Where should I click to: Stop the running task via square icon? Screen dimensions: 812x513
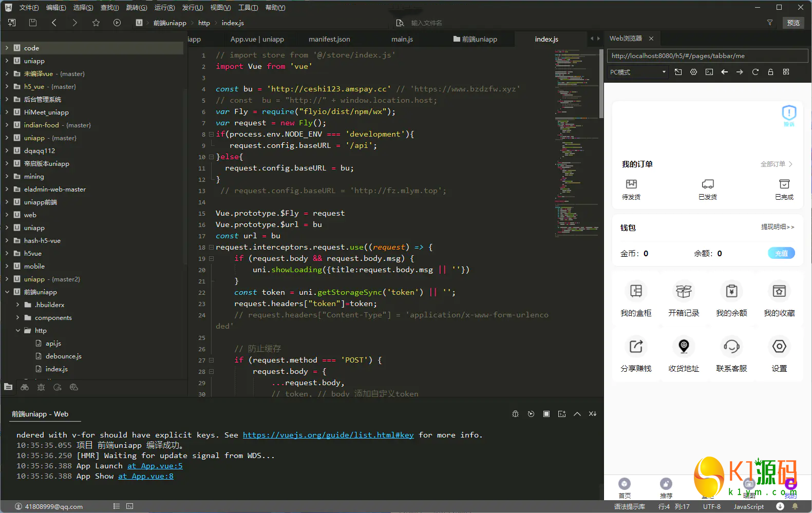tap(546, 414)
